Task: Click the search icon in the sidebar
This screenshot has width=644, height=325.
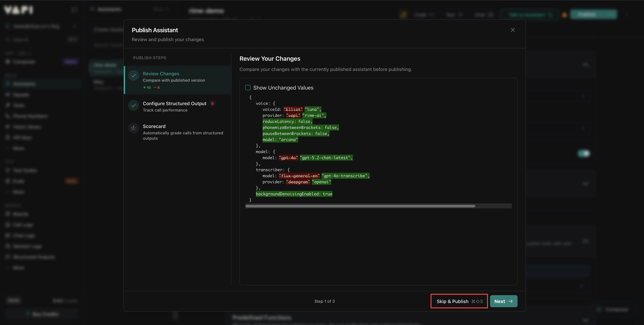Action: pos(8,40)
